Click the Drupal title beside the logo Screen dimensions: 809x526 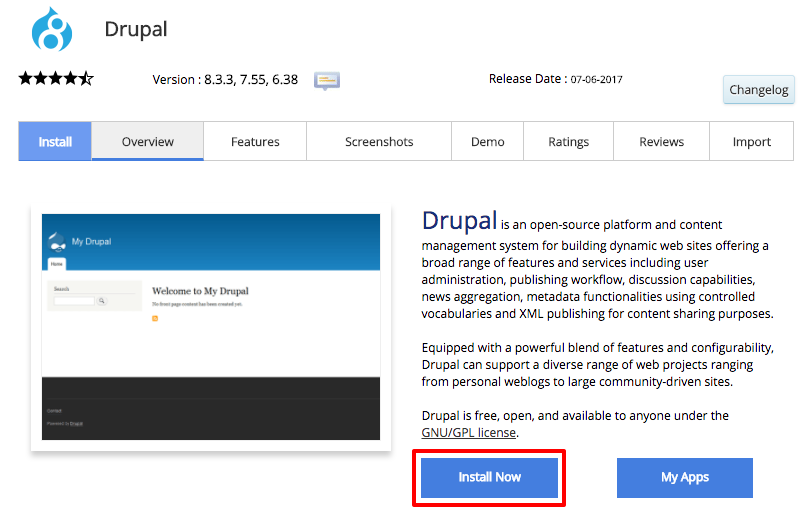click(x=136, y=29)
